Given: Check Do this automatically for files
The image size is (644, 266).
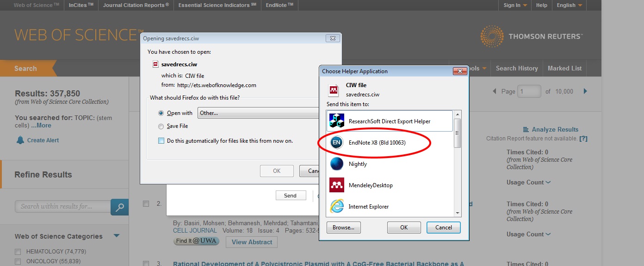Looking at the screenshot, I should click(161, 141).
